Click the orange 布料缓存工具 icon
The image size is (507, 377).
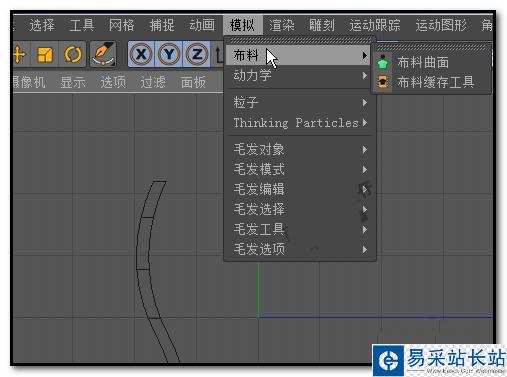pos(383,82)
